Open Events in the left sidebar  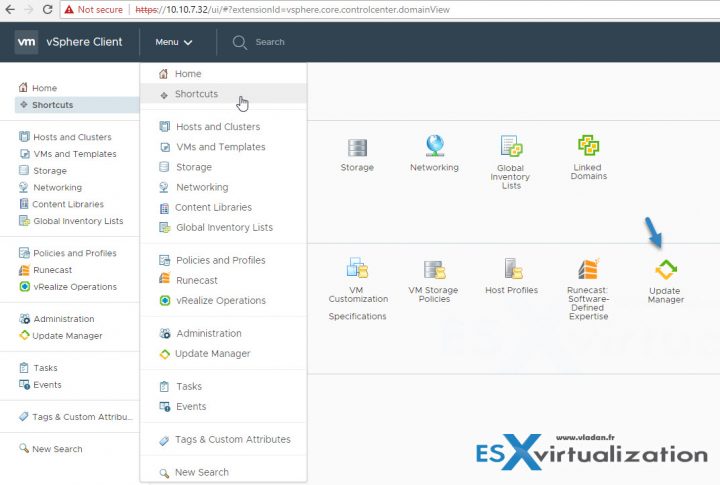point(46,385)
